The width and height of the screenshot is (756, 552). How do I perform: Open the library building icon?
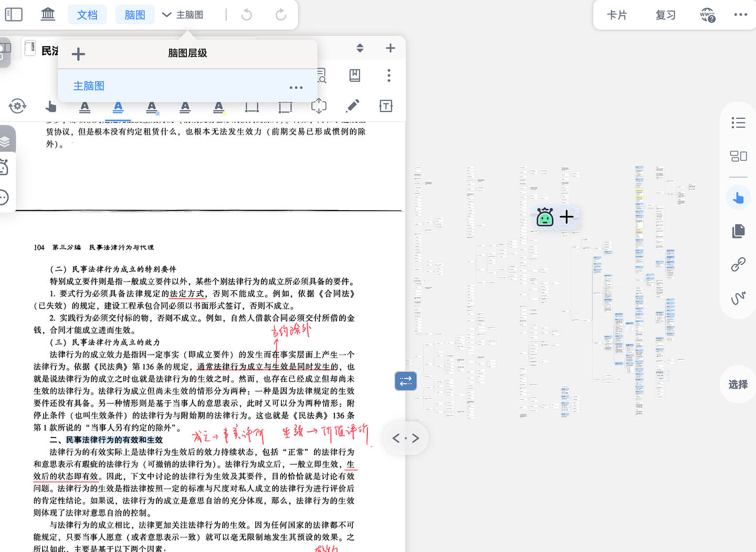(48, 14)
